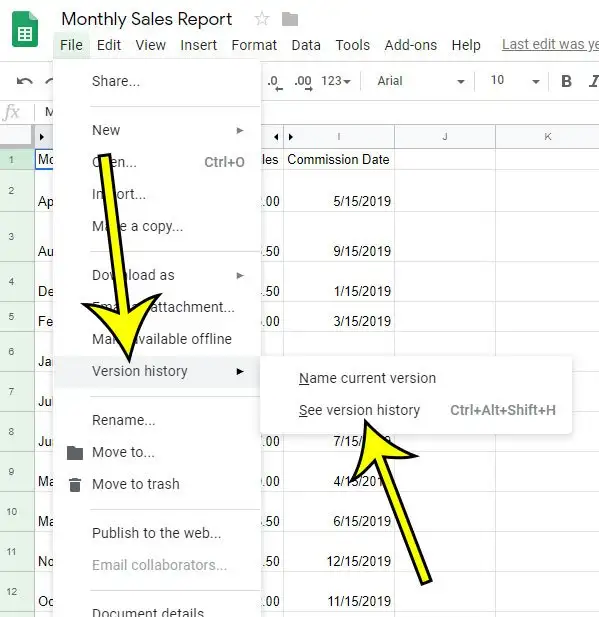The image size is (599, 617).
Task: Open the move-to-folder icon beside title
Action: point(290,19)
